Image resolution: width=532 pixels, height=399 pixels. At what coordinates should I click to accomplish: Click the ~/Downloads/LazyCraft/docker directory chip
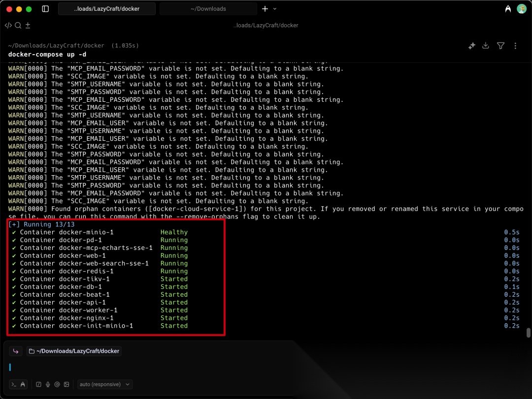pyautogui.click(x=74, y=351)
